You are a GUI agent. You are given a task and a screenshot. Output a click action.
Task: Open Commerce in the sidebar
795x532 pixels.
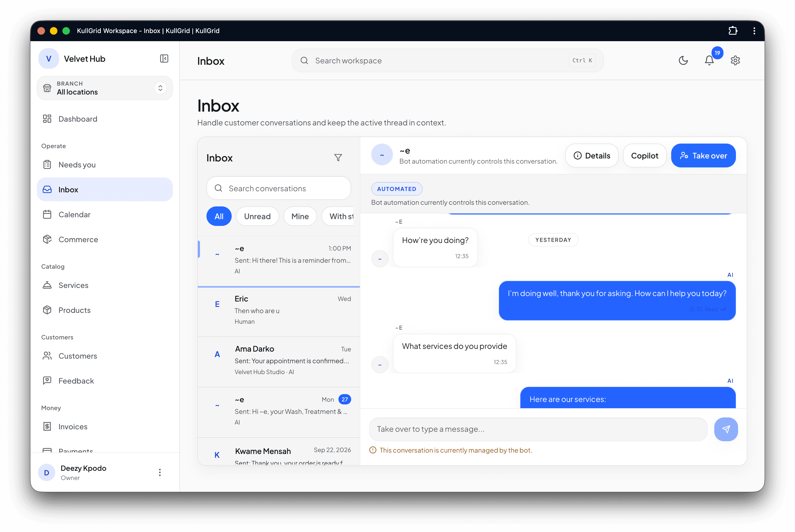105,239
